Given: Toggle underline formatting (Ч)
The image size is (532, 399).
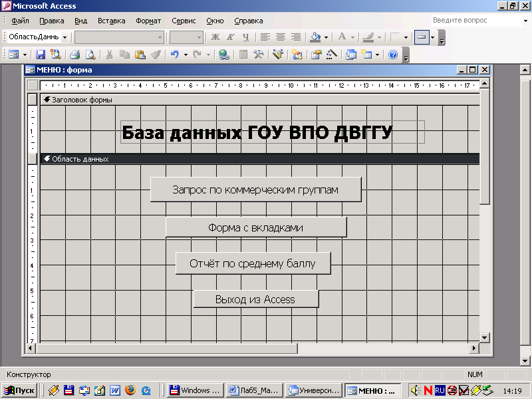Looking at the screenshot, I should 246,37.
